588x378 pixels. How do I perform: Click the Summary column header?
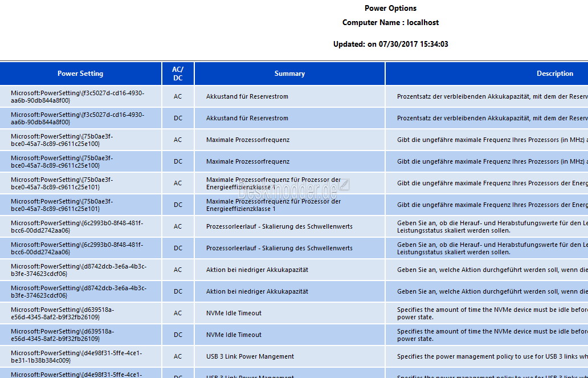(289, 74)
